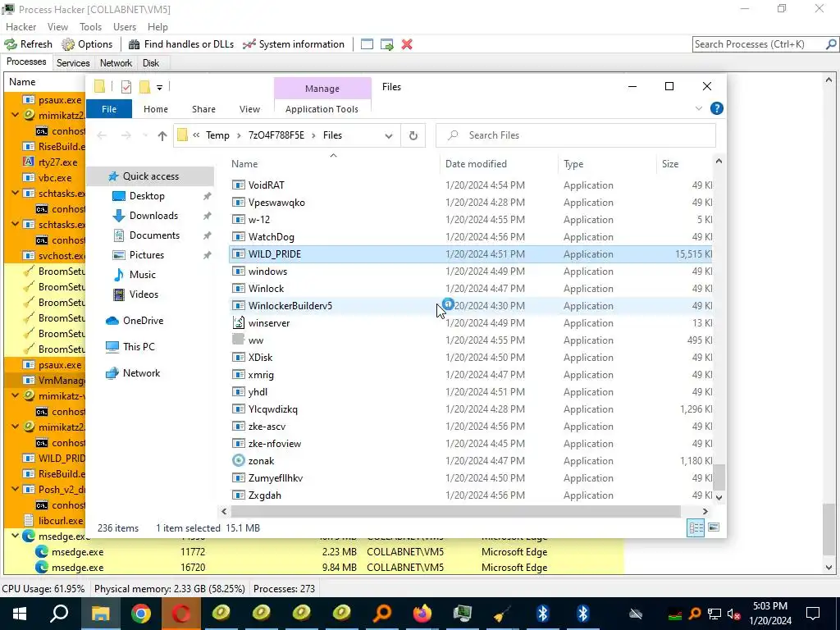This screenshot has width=840, height=630.
Task: Open Downloads in the navigation pane
Action: [x=153, y=216]
